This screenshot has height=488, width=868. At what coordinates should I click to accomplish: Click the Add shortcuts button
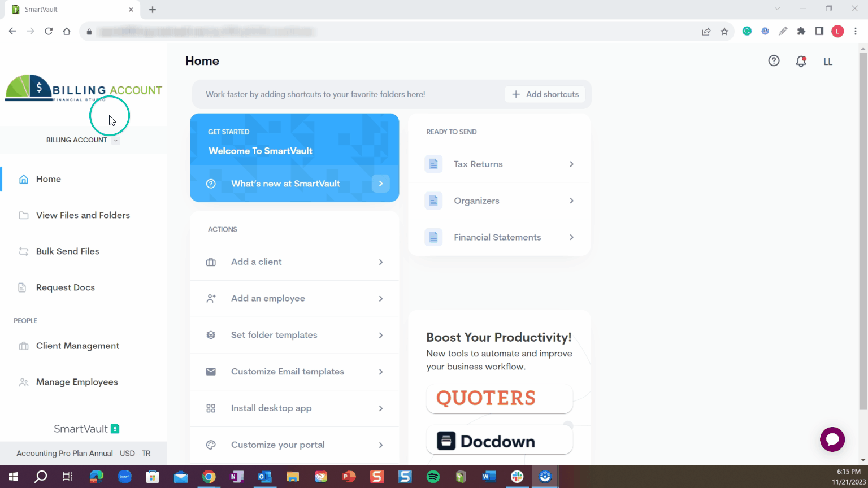click(545, 94)
